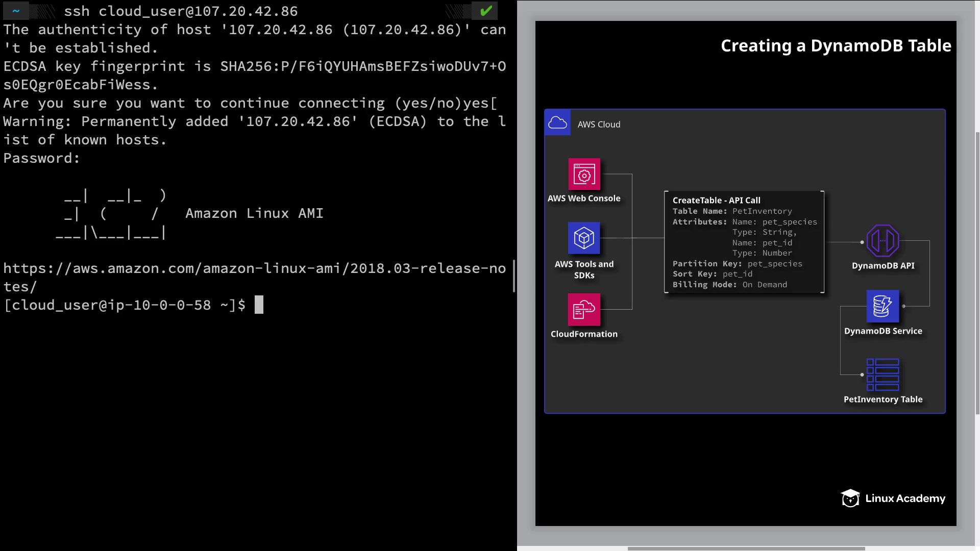Screen dimensions: 980x551
Task: Click the terminal cursor at the shell prompt
Action: (259, 305)
